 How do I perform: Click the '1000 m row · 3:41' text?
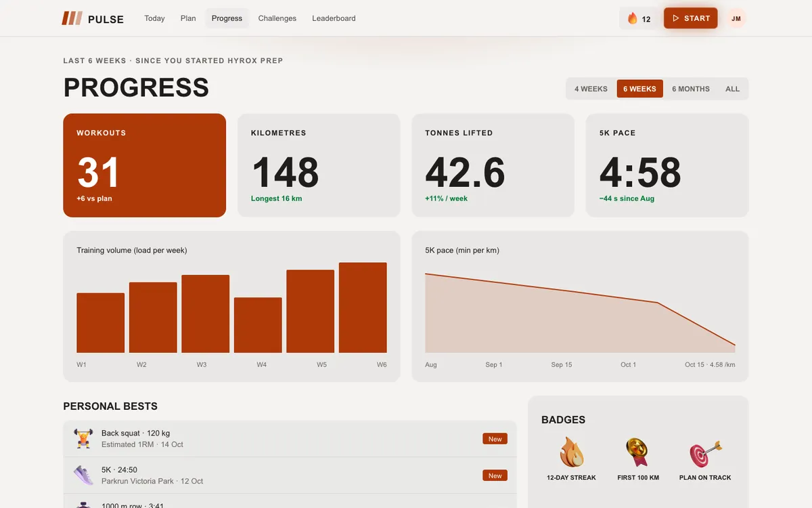click(133, 505)
